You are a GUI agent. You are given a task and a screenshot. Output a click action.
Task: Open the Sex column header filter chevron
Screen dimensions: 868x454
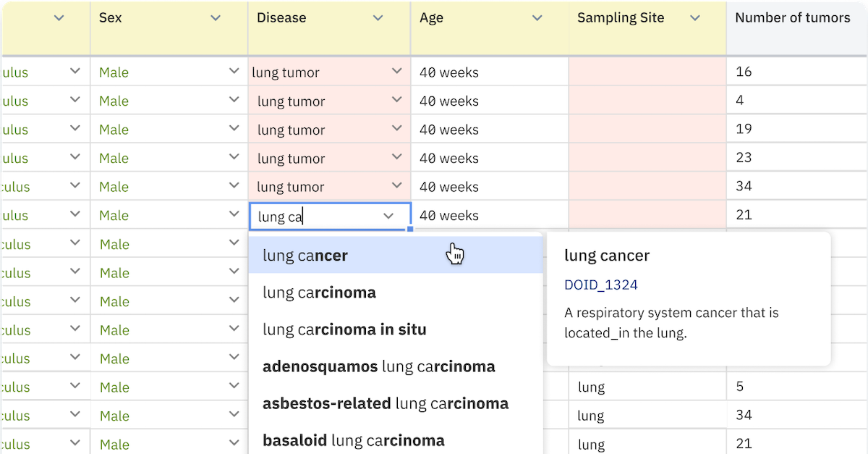coord(215,17)
